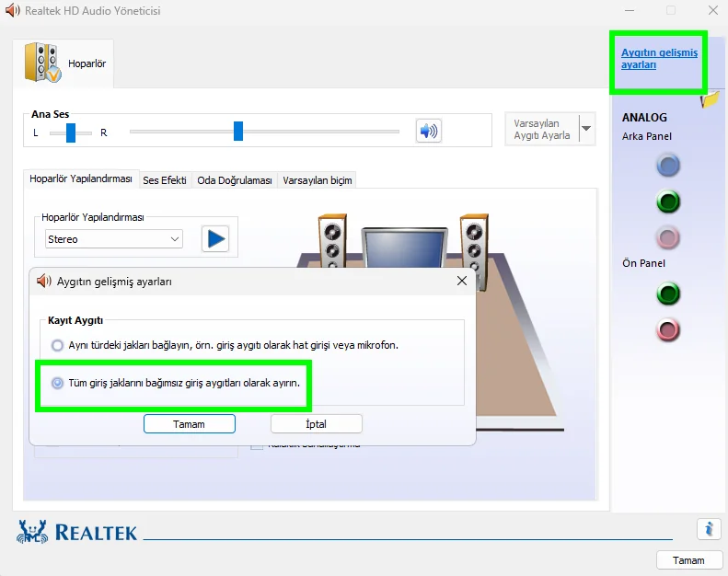
Task: Open the Varsayılan biçim tab
Action: (318, 180)
